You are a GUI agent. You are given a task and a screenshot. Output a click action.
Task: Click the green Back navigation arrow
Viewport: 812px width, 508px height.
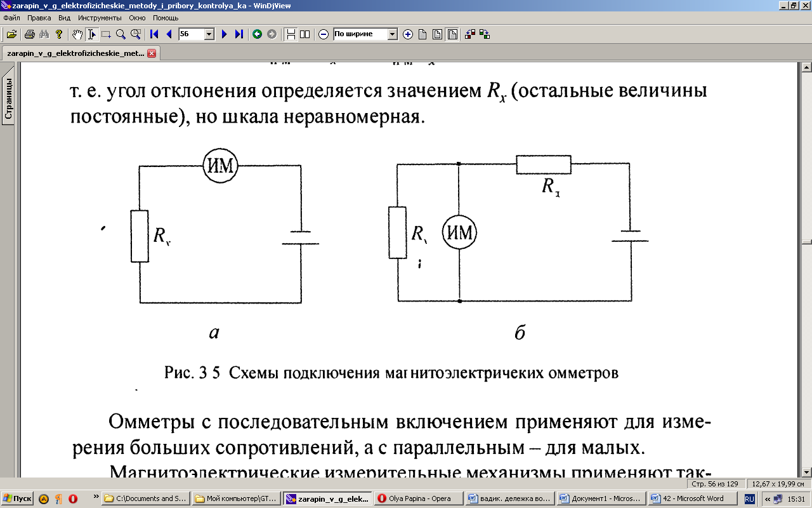(257, 34)
